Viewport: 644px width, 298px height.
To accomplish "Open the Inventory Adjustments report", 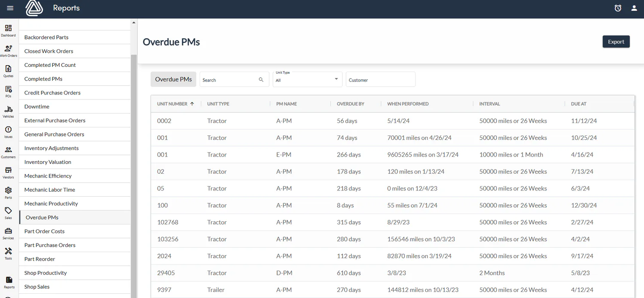I will [75, 148].
